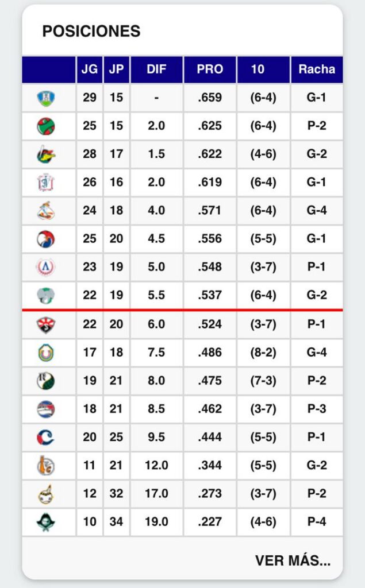Select the blue letter A team logo
The width and height of the screenshot is (365, 588).
pos(46,268)
